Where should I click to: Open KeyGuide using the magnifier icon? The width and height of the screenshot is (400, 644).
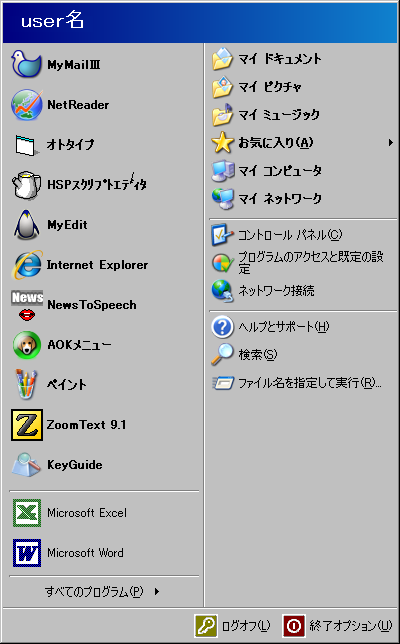tap(26, 465)
